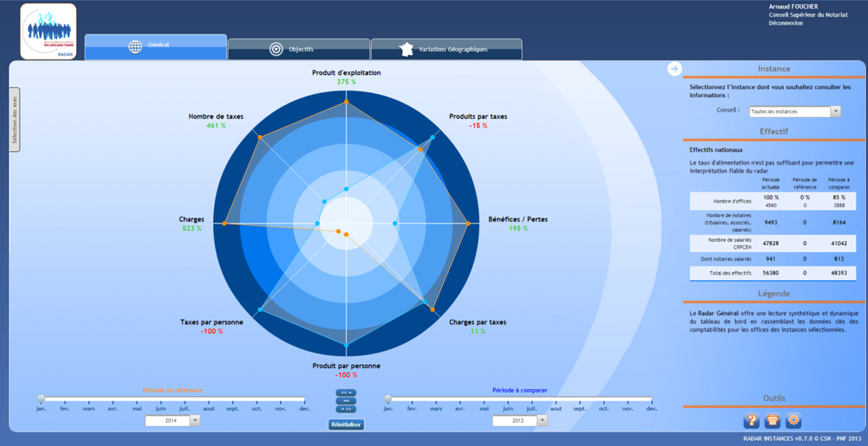This screenshot has height=446, width=868.
Task: Click the France map icon on tab
Action: click(x=407, y=49)
